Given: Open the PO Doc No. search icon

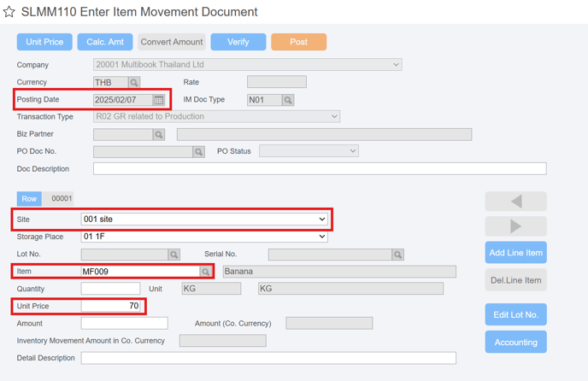Looking at the screenshot, I should [x=198, y=151].
